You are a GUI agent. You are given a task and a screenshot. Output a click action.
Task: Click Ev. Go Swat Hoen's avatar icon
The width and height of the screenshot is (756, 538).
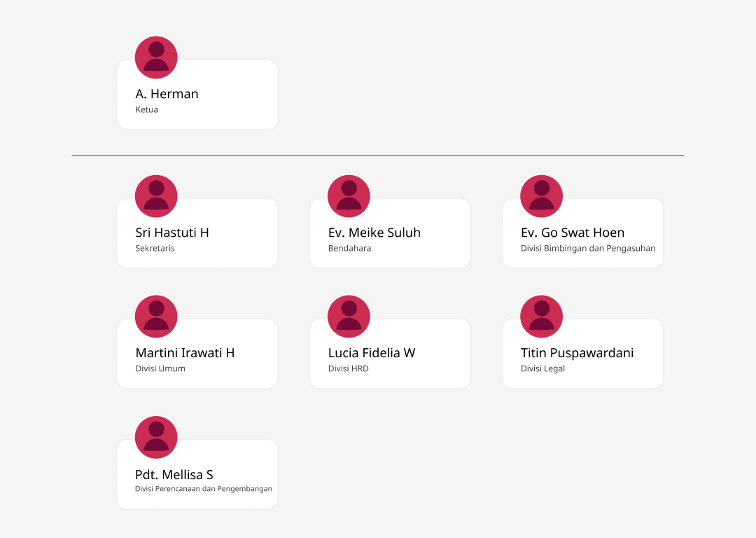pos(541,196)
